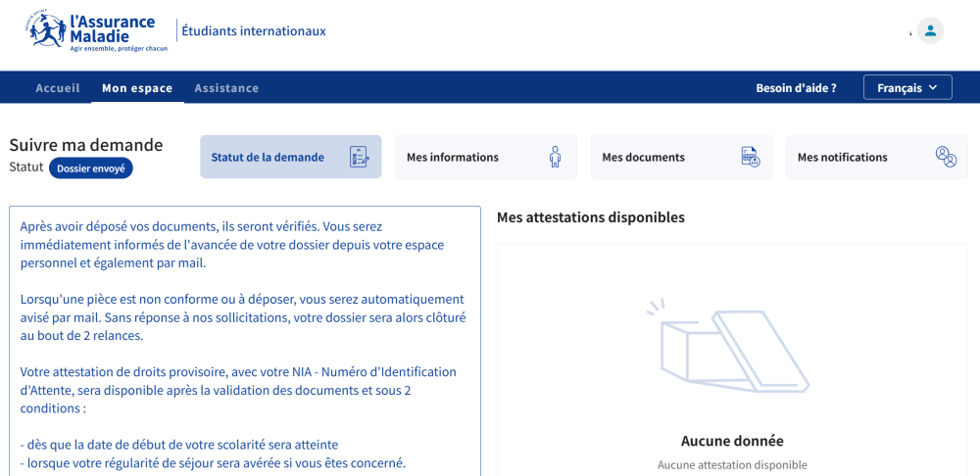This screenshot has height=476, width=980.
Task: Click the Besoin d'aide ? link
Action: tap(796, 88)
